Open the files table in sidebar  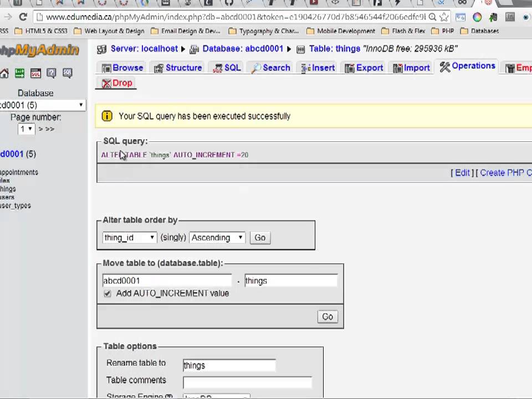point(5,181)
